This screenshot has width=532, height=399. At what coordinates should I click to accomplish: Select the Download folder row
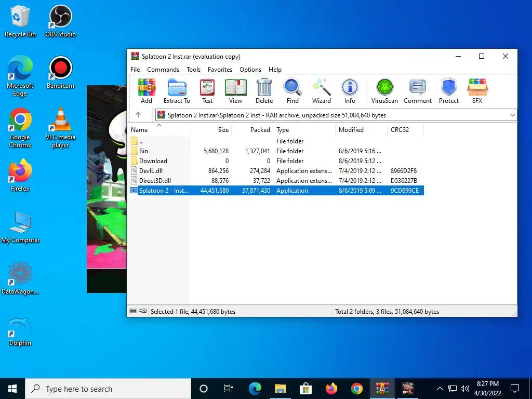pyautogui.click(x=276, y=161)
